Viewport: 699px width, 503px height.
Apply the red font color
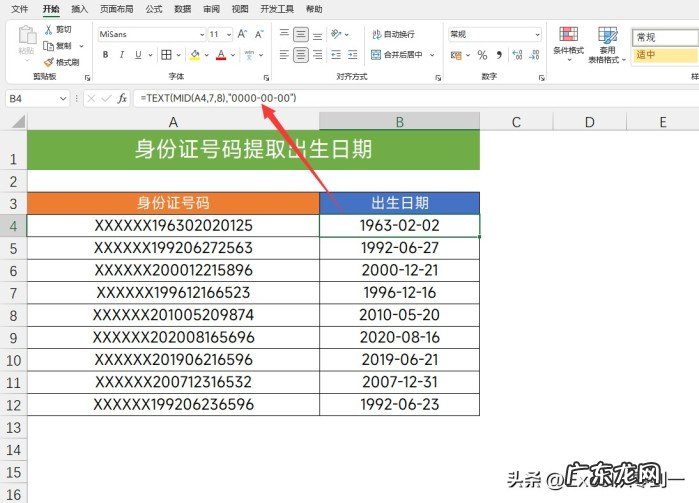click(221, 55)
